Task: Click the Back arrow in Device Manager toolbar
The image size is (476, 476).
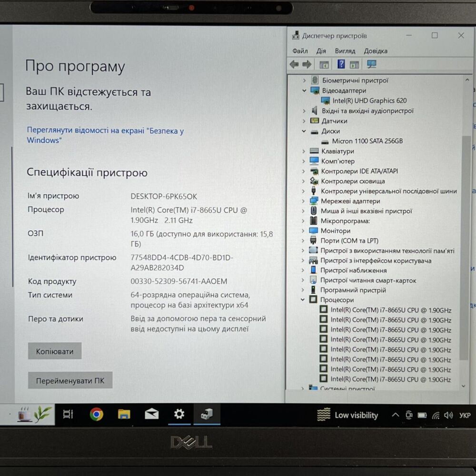Action: coord(294,64)
